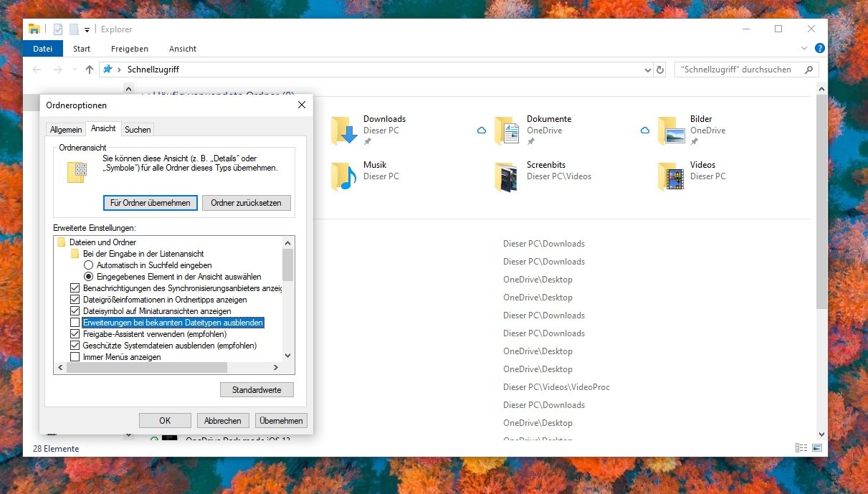Image resolution: width=868 pixels, height=494 pixels.
Task: Click the New folder quick access icon
Action: (x=74, y=29)
